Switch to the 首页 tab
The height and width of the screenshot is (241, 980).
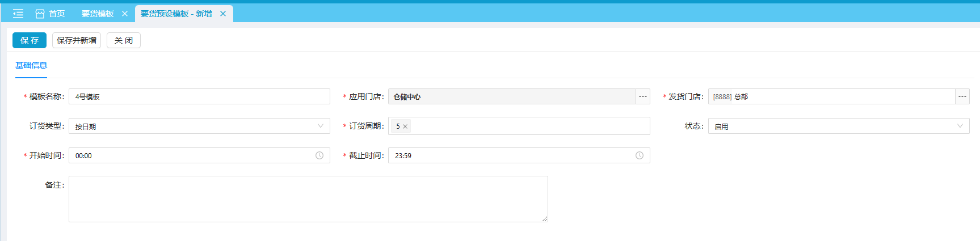[x=56, y=14]
